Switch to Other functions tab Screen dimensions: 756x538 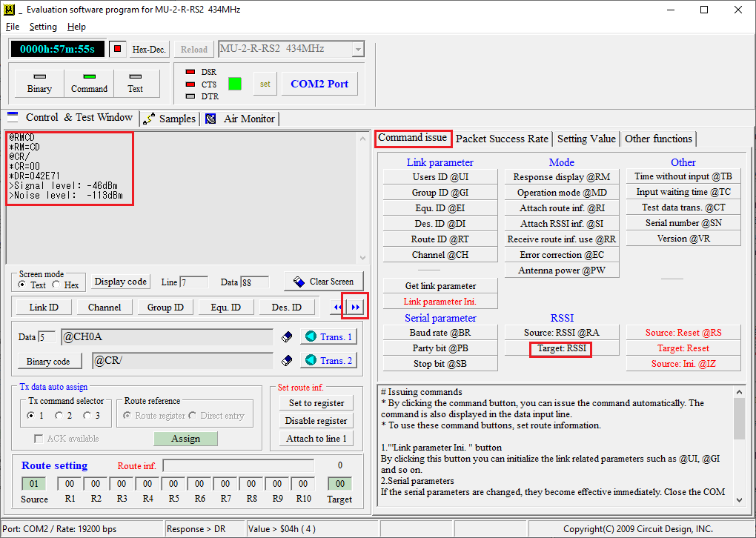[x=658, y=139]
